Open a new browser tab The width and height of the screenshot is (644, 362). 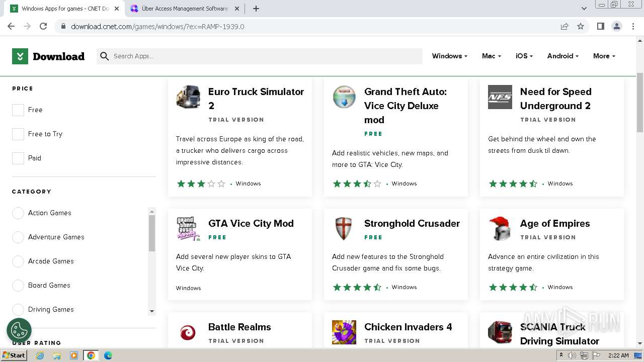(256, 9)
